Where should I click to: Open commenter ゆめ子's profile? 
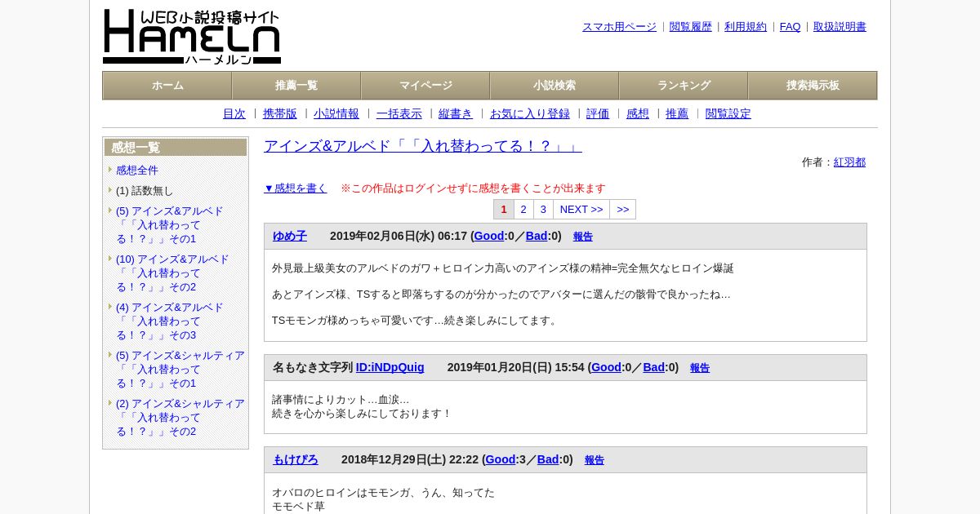point(290,237)
